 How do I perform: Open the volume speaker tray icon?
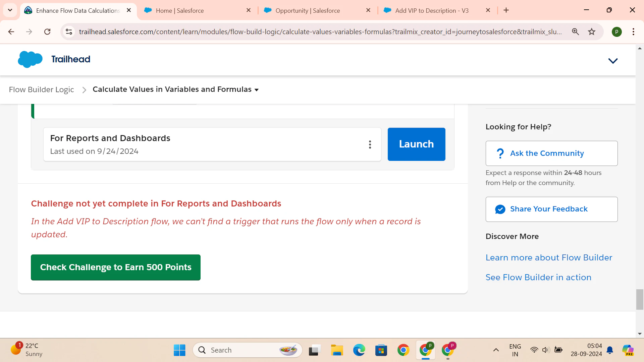(546, 350)
